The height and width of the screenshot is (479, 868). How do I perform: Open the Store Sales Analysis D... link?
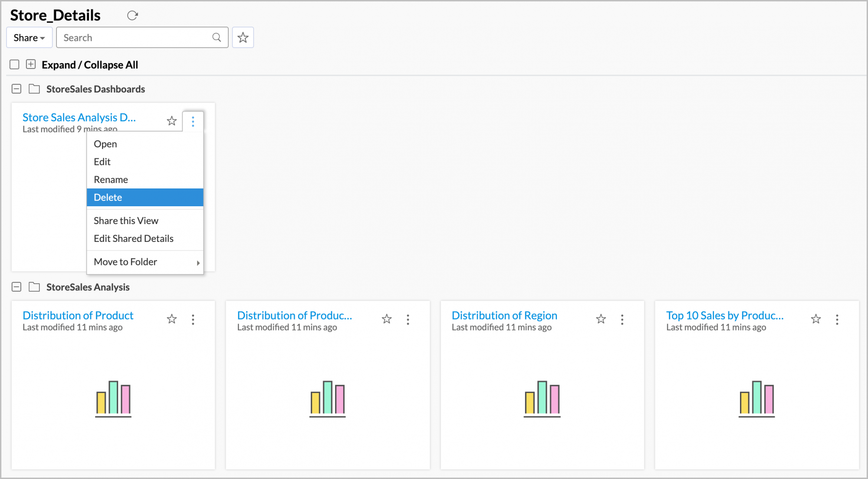pyautogui.click(x=79, y=117)
